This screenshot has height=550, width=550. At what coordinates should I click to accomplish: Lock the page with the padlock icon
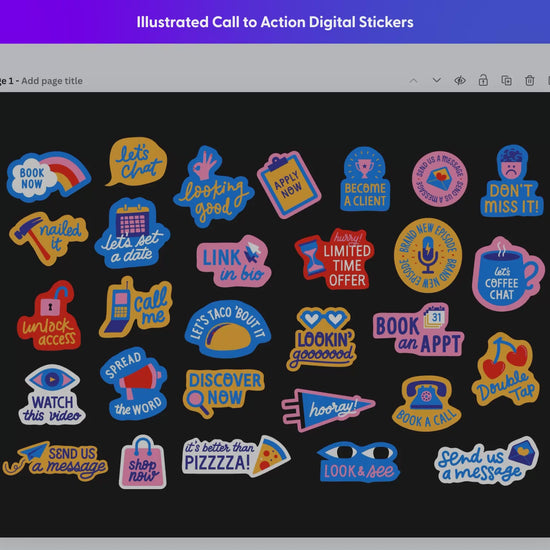[x=483, y=80]
